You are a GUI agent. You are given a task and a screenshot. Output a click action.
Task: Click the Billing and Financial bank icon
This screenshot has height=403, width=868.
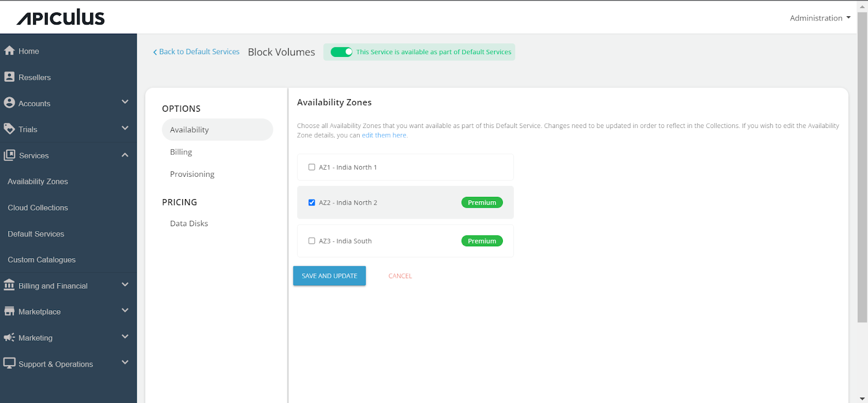(x=9, y=285)
